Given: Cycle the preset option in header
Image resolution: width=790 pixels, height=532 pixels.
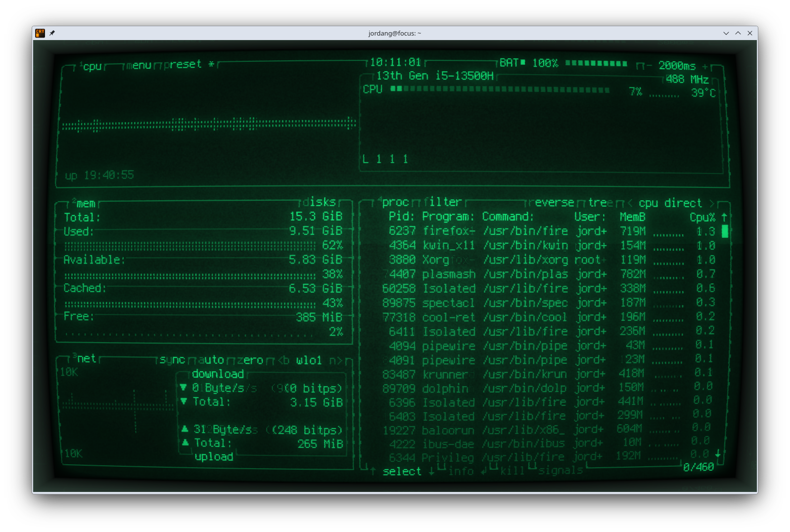Looking at the screenshot, I should 183,64.
